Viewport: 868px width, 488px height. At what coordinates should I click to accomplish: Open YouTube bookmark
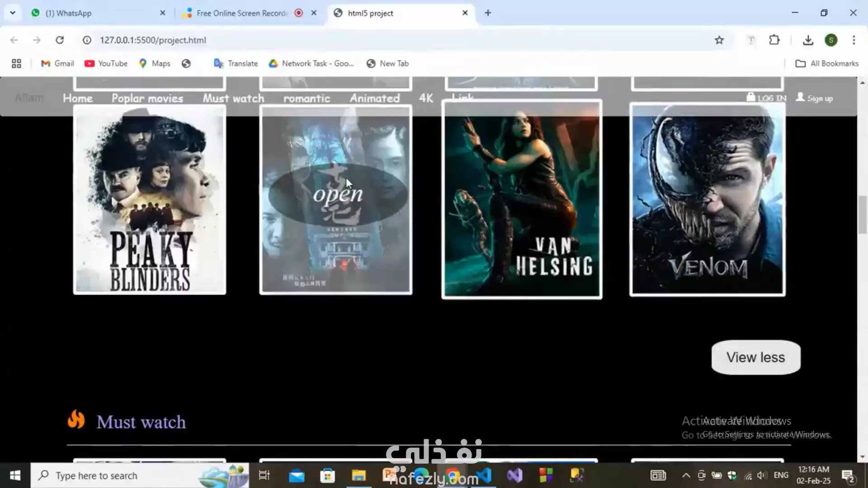(x=106, y=64)
